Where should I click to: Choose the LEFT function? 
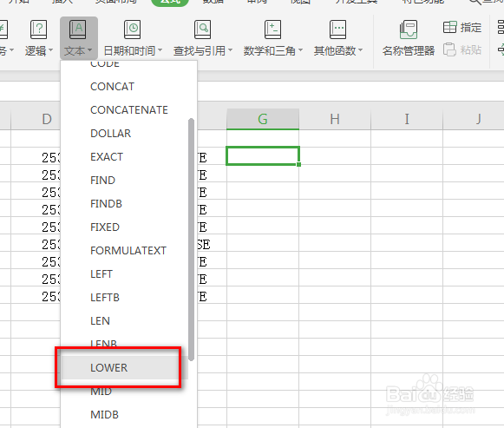(101, 274)
